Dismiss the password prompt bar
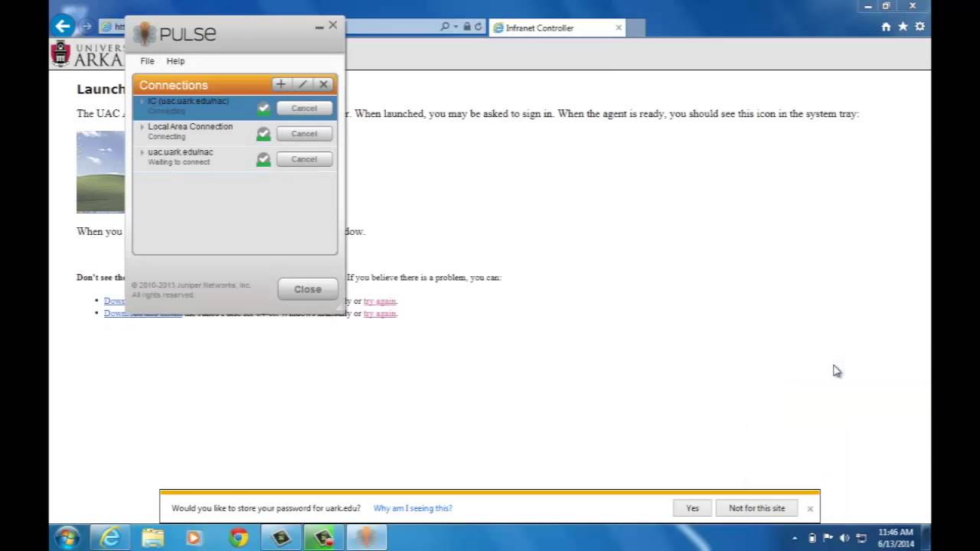980x551 pixels. click(x=810, y=508)
